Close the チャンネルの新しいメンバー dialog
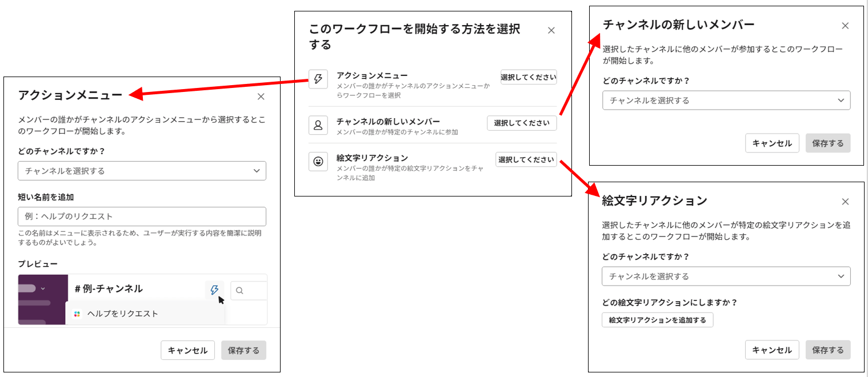Viewport: 868px width, 377px height. (846, 26)
